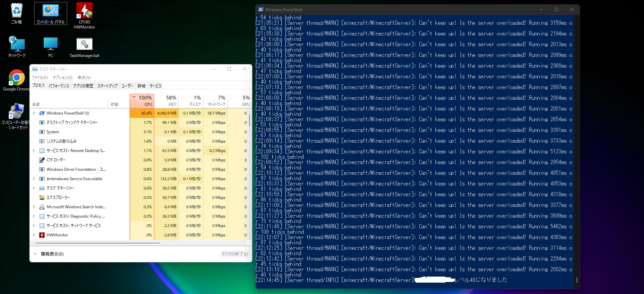Click CTF ローダー process icon
Image resolution: width=644 pixels, height=294 pixels.
click(x=42, y=160)
